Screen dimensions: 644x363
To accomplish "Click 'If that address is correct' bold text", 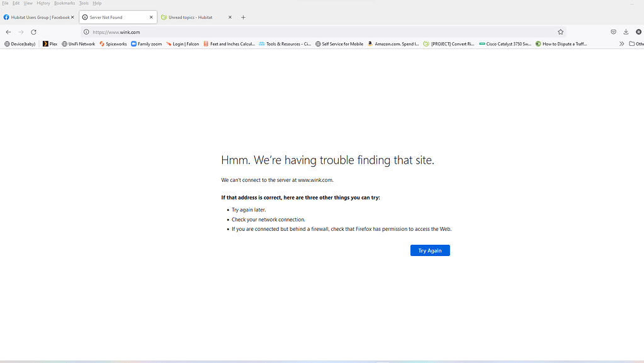I will pos(300,198).
